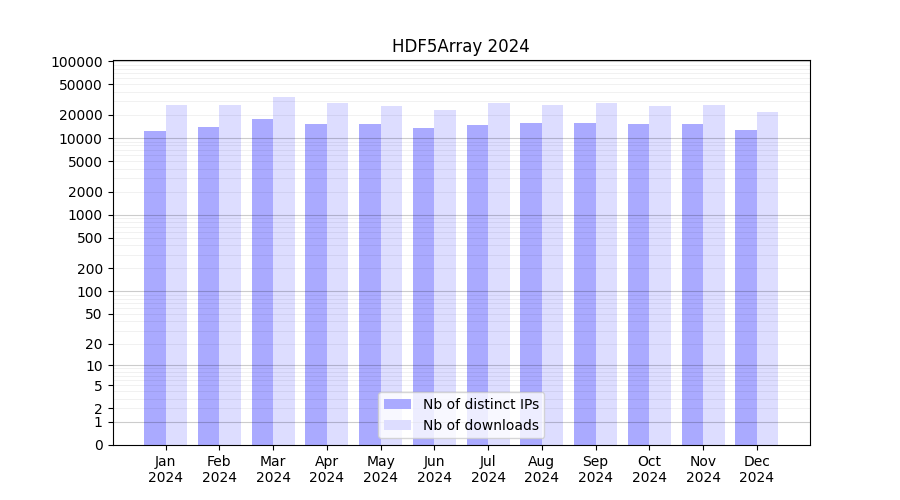Click the 0 y-axis tick label

(x=98, y=445)
